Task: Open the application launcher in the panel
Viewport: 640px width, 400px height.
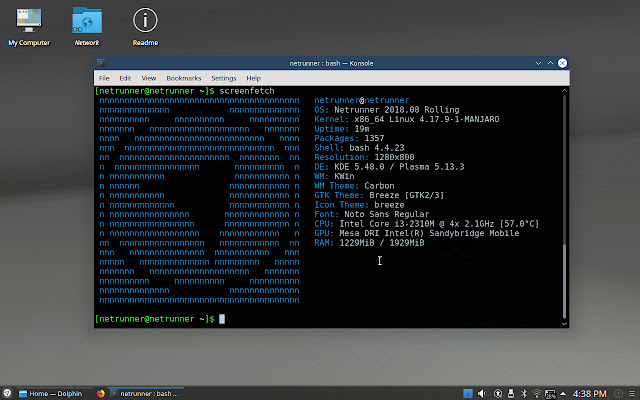Action: pos(7,393)
